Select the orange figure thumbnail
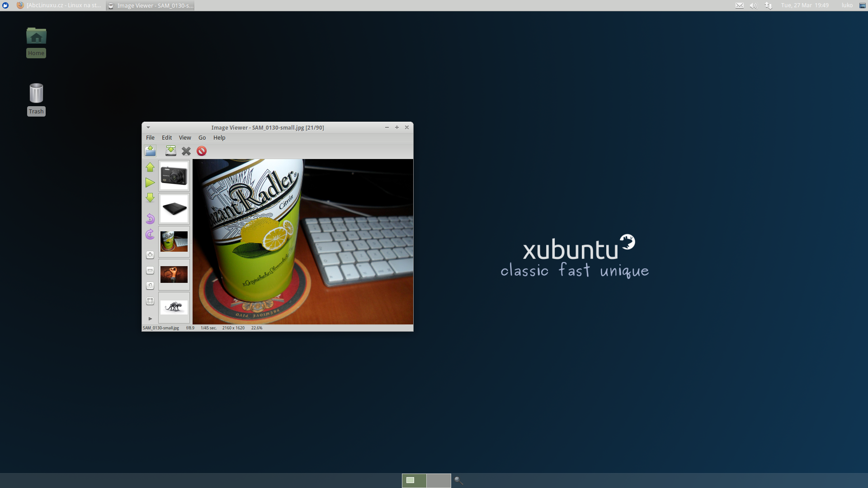The height and width of the screenshot is (488, 868). (x=174, y=274)
